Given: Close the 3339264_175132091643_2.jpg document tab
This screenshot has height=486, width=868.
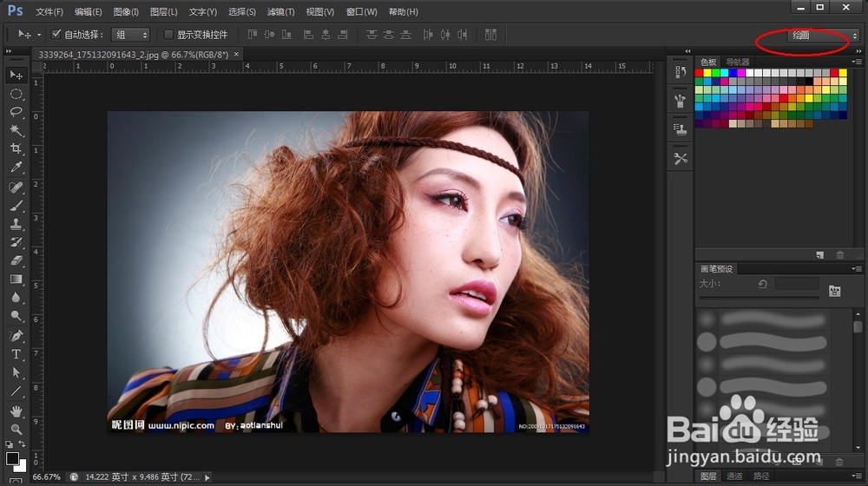Looking at the screenshot, I should coord(236,54).
